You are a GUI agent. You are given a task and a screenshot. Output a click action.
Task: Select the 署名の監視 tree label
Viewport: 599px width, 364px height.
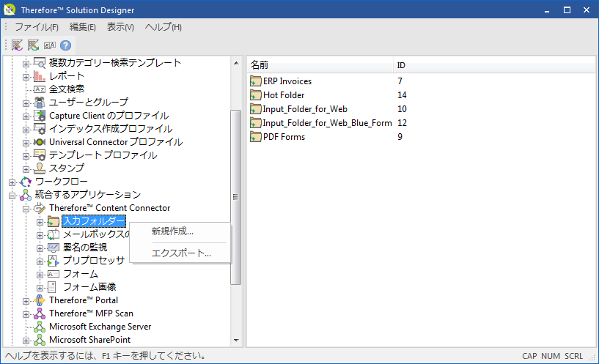click(85, 248)
